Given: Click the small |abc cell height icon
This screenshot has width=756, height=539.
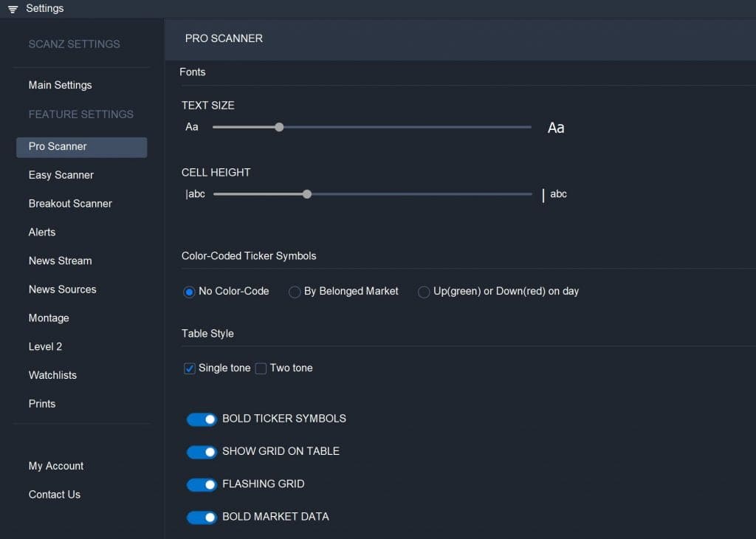Looking at the screenshot, I should pos(195,193).
